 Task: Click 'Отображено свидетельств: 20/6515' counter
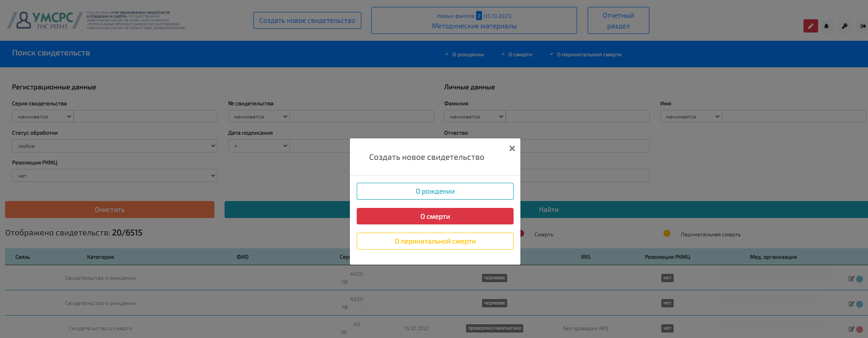(x=74, y=233)
